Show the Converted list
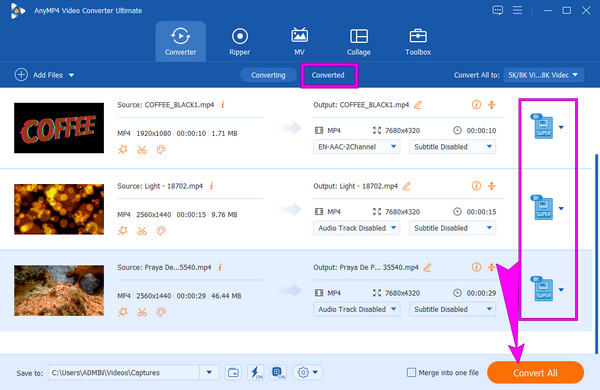The image size is (600, 390). click(328, 75)
